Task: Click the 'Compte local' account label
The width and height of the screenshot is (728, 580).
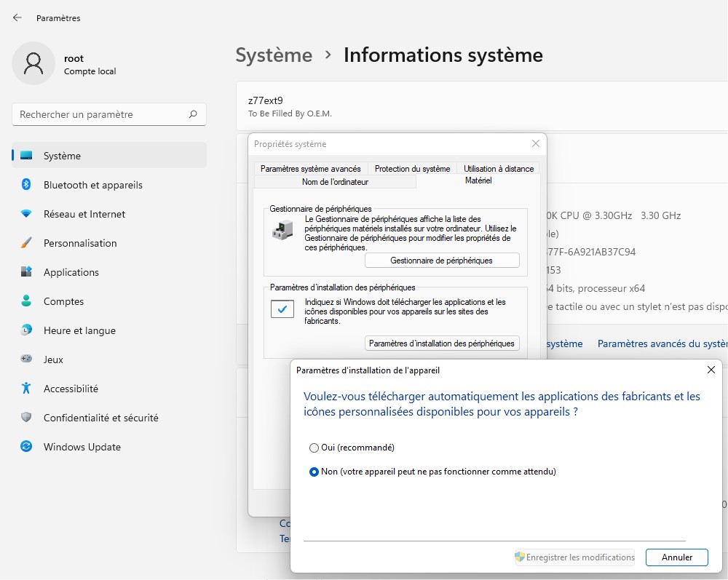Action: [x=90, y=71]
